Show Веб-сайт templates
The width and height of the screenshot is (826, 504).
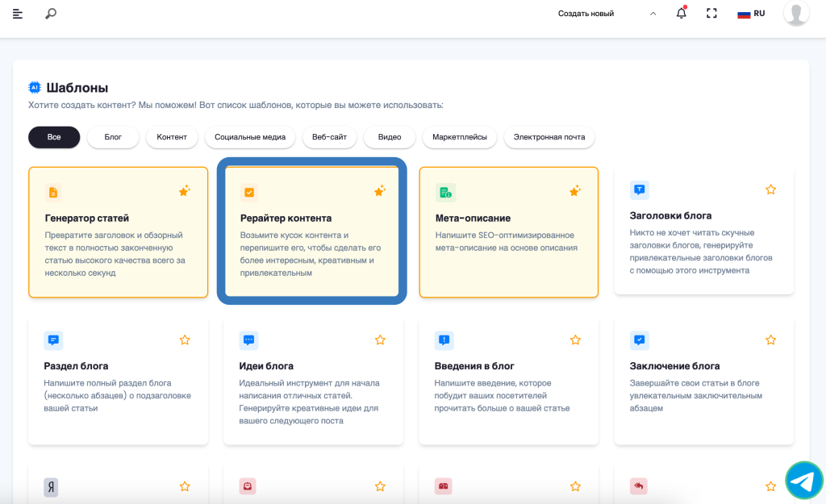click(329, 137)
